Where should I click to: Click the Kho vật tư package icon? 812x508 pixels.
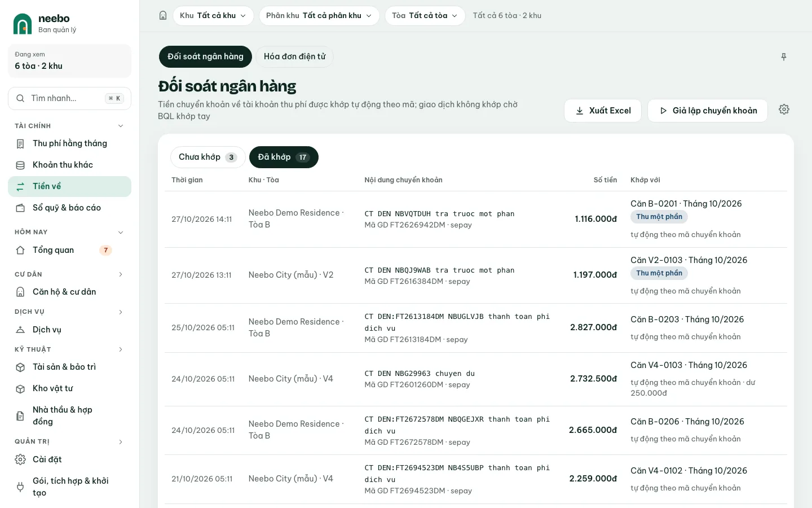pos(20,389)
